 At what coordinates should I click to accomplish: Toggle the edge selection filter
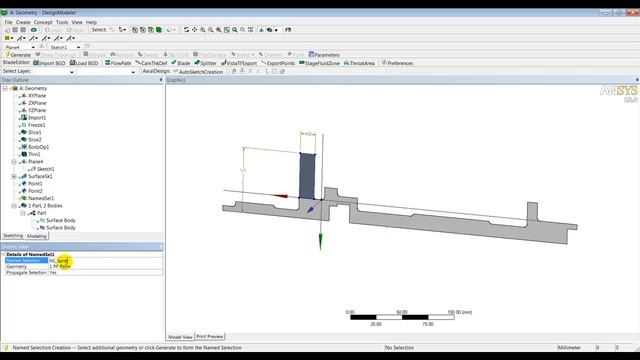(142, 30)
